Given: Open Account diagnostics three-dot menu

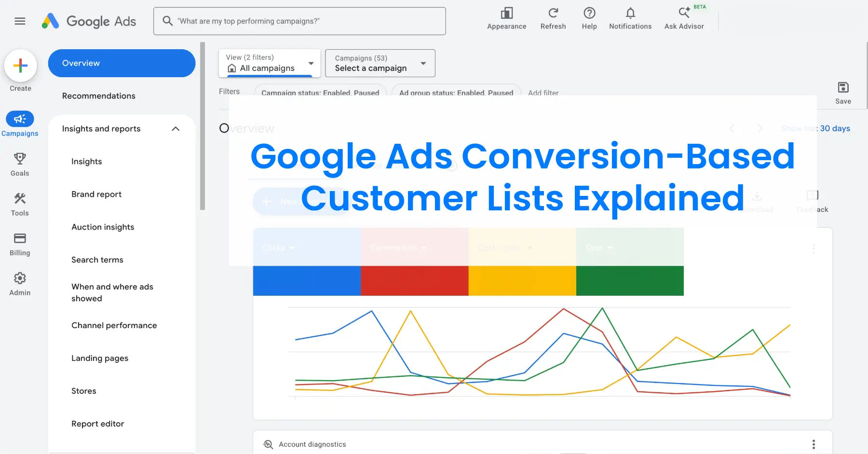Looking at the screenshot, I should tap(814, 444).
